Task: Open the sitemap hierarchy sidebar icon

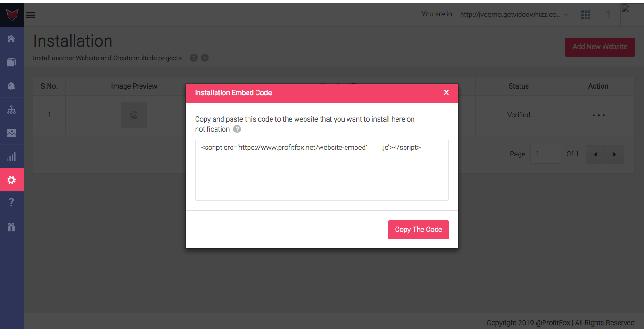Action: 11,109
